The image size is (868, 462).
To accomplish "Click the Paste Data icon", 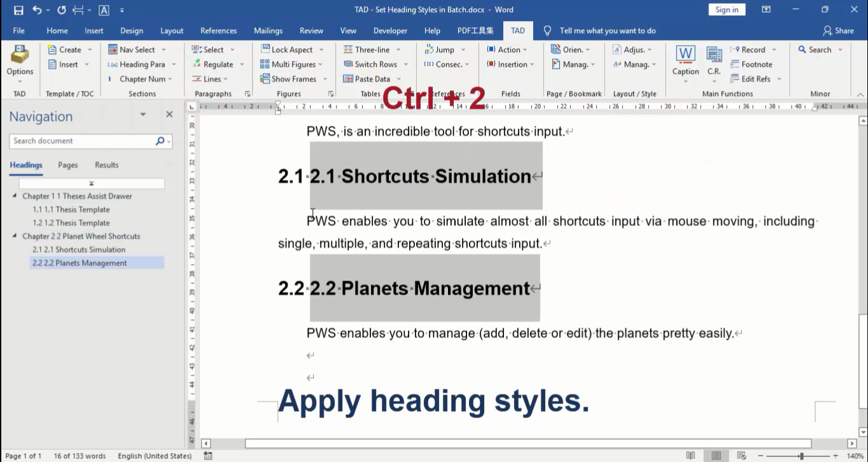I will point(348,79).
